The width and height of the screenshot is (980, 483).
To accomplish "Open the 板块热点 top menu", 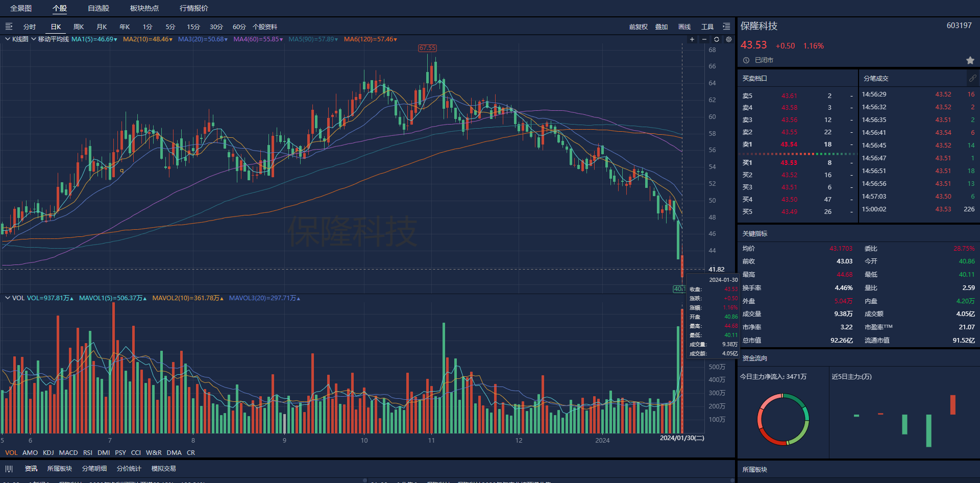I will [144, 8].
